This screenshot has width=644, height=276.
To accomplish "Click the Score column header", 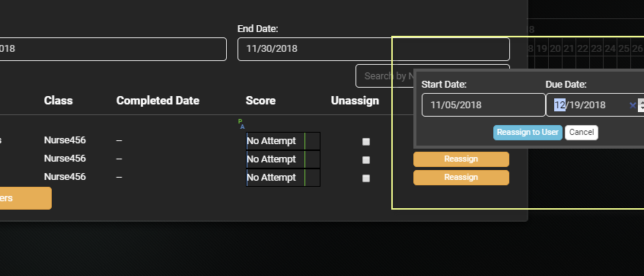I will click(260, 101).
